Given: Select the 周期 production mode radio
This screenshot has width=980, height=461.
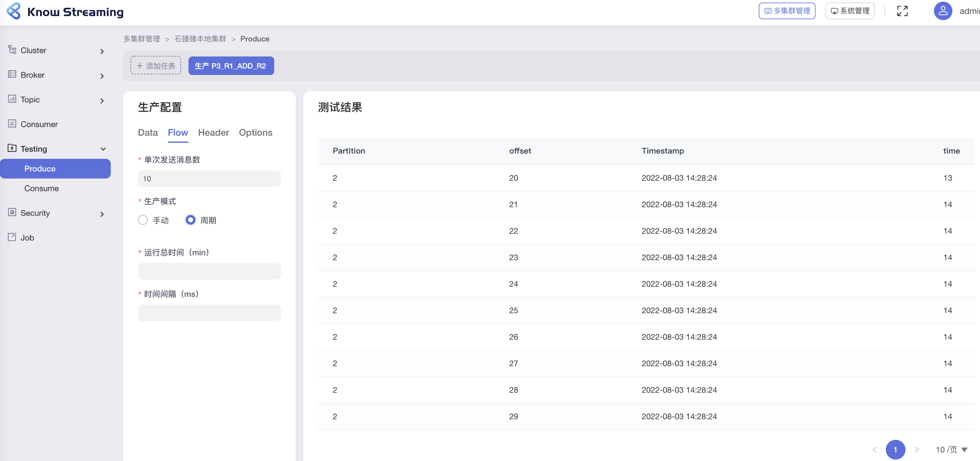Looking at the screenshot, I should coord(190,220).
